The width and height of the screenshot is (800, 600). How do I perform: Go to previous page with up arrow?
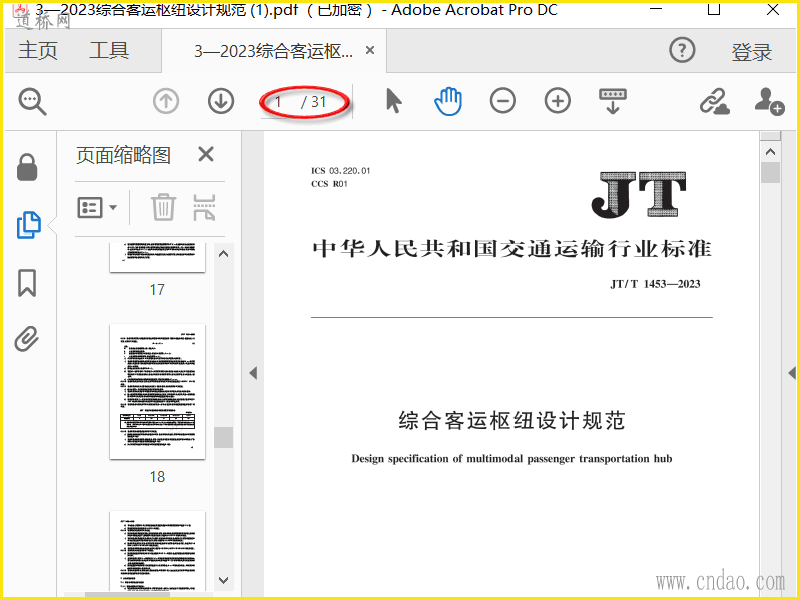(166, 101)
